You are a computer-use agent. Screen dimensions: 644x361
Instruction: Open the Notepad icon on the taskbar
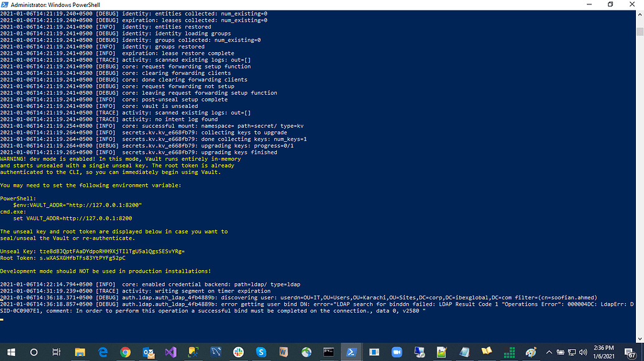click(464, 352)
